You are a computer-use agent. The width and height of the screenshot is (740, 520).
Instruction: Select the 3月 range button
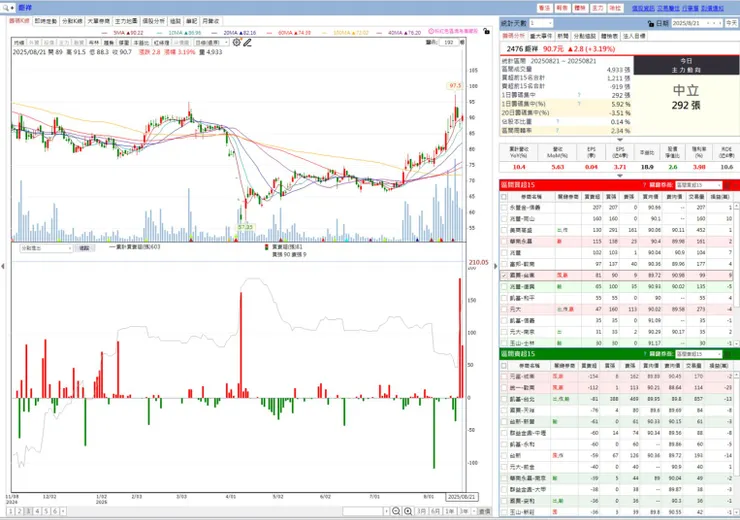click(421, 511)
